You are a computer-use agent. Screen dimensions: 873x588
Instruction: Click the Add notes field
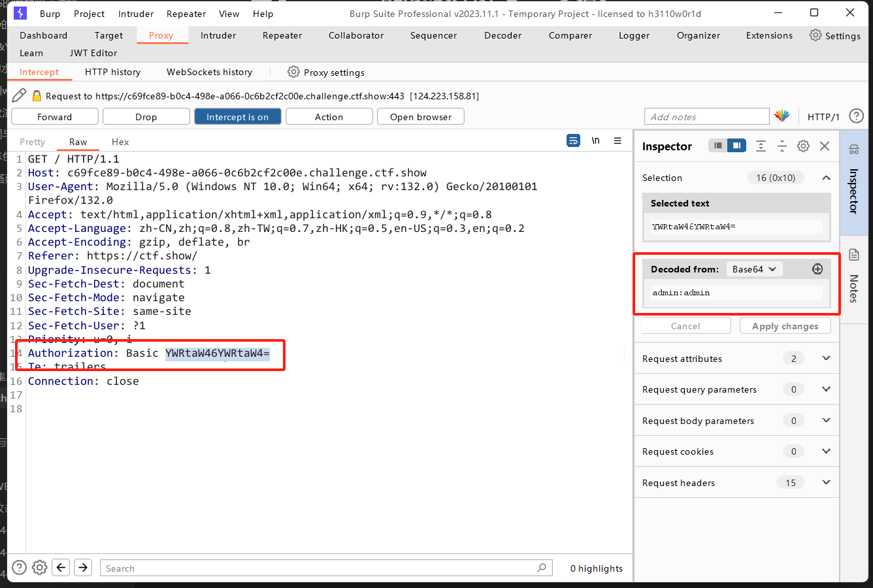(x=706, y=116)
